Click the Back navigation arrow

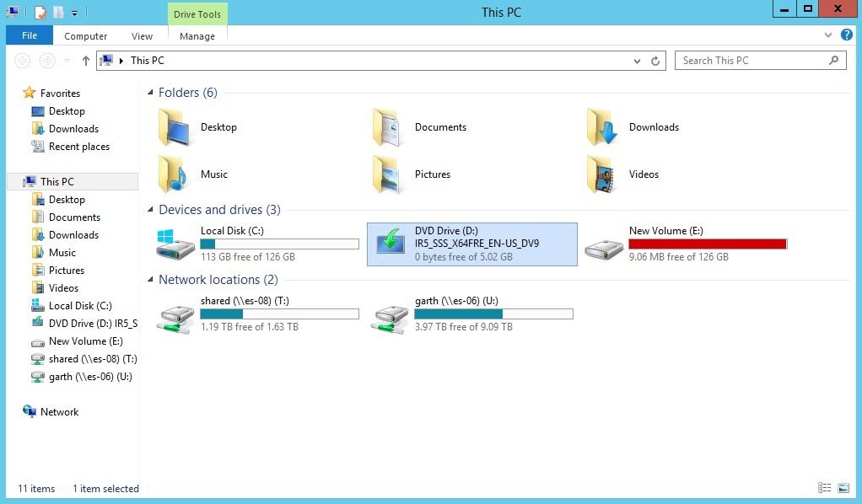23,61
